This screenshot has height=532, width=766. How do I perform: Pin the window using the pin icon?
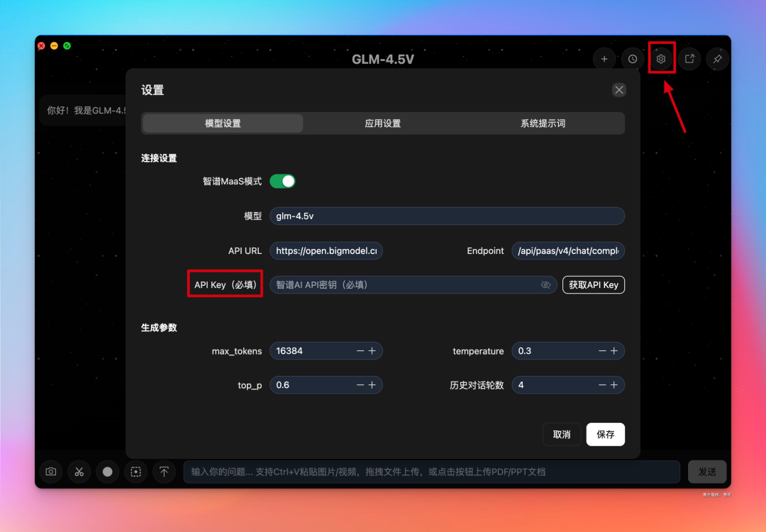click(718, 59)
